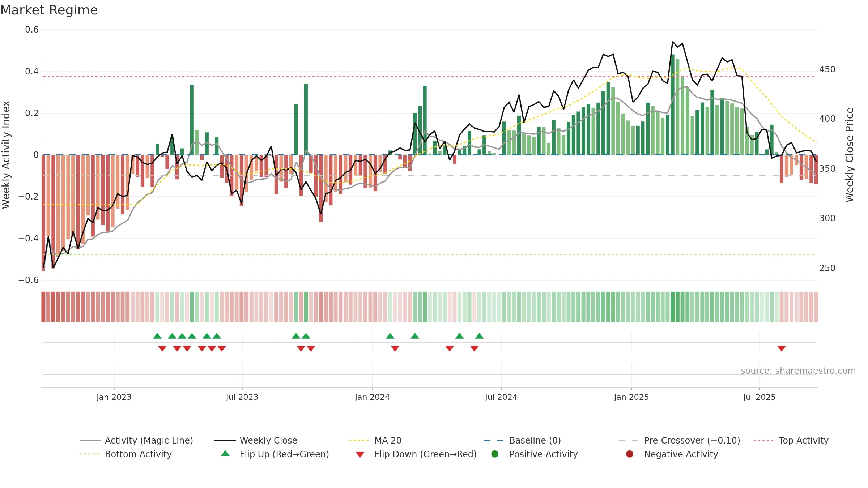This screenshot has width=868, height=488.
Task: Click the source: sharemaestro.com text
Action: click(x=798, y=371)
